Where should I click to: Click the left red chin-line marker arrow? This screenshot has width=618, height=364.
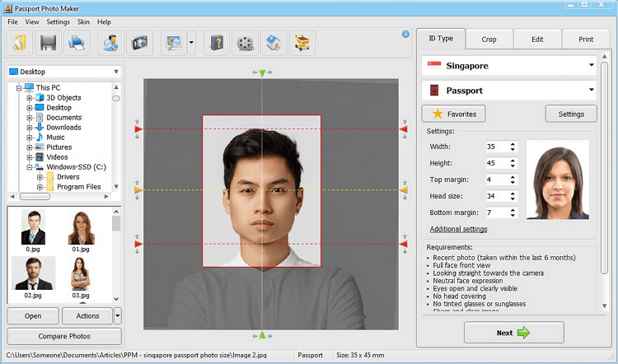click(x=138, y=244)
